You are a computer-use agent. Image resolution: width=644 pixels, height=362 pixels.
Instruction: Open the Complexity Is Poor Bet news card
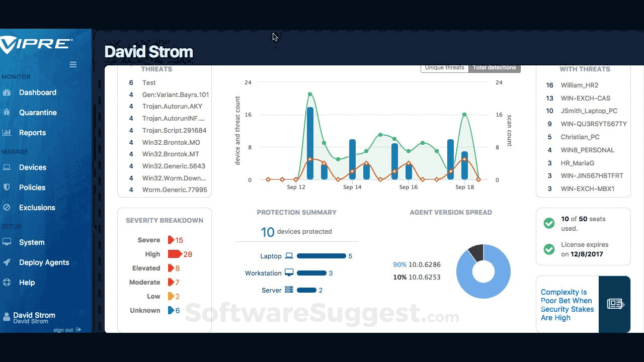[x=583, y=305]
